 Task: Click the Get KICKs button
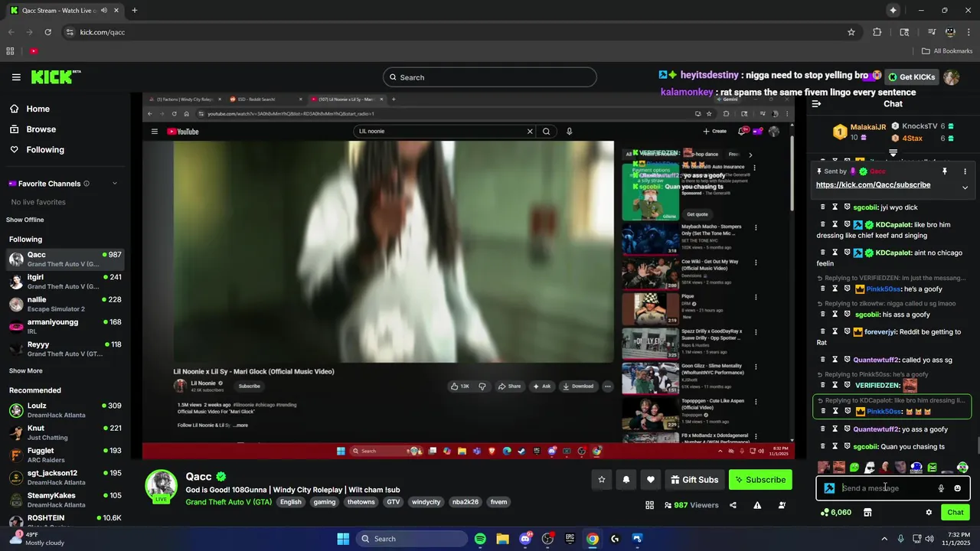pos(912,77)
